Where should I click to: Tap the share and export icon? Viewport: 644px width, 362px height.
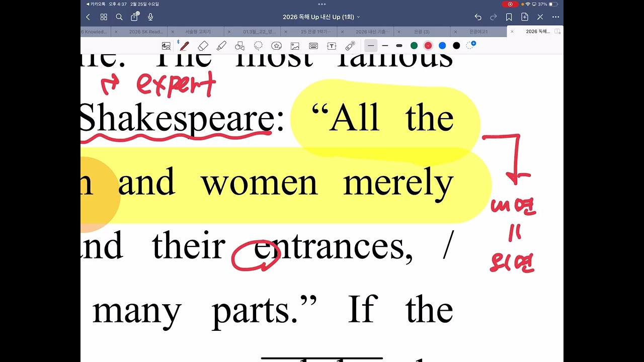134,17
